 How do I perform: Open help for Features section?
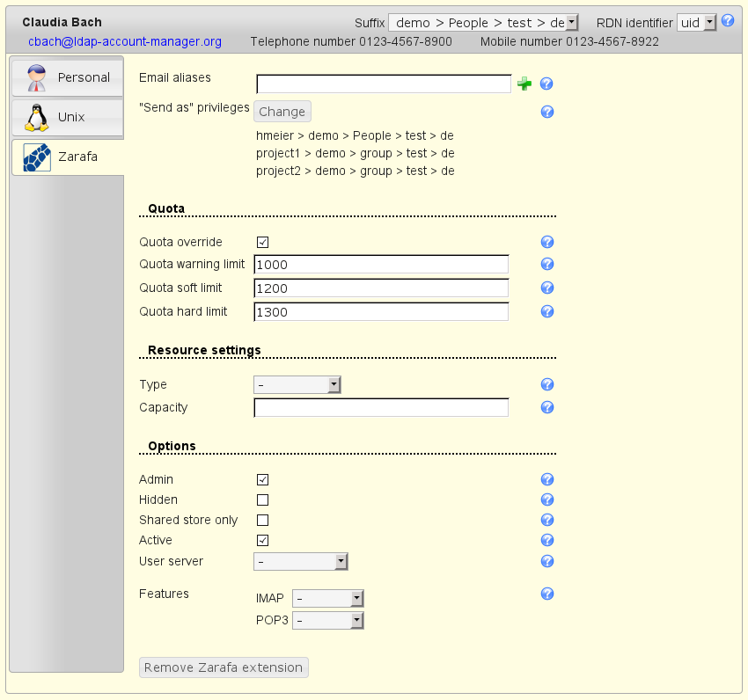(x=546, y=594)
